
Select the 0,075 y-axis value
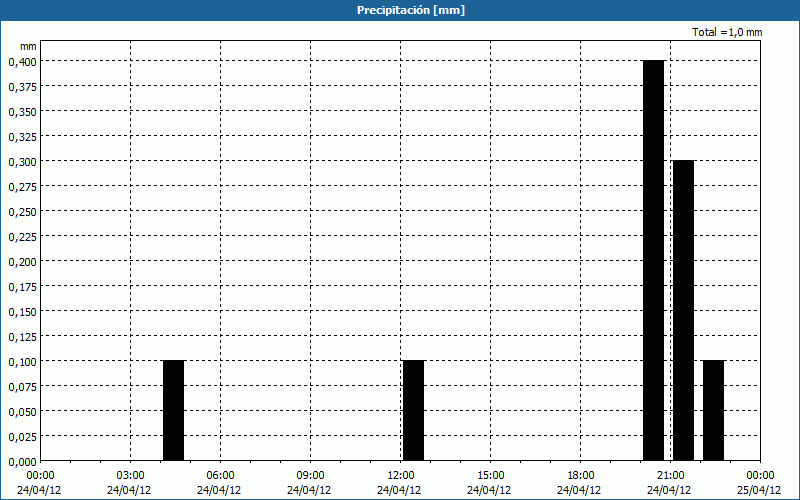click(22, 386)
